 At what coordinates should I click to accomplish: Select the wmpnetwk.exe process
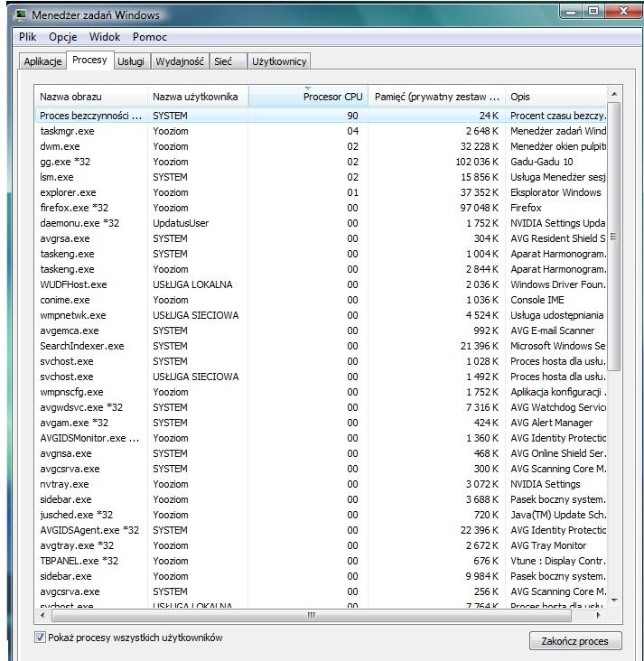322,315
